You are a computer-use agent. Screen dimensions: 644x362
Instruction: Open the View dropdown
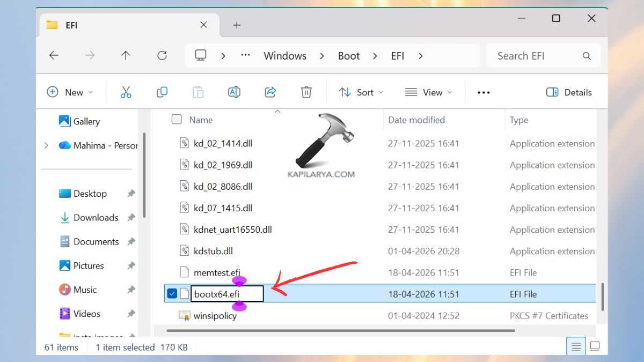pos(428,92)
